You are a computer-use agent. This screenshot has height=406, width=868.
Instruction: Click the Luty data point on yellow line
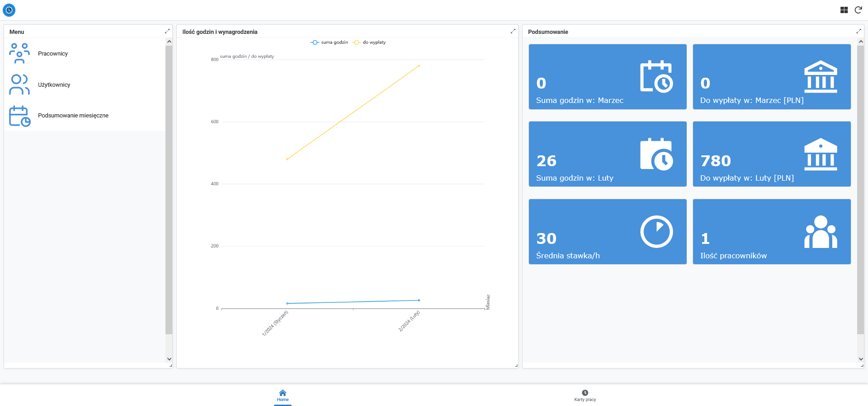tap(419, 66)
